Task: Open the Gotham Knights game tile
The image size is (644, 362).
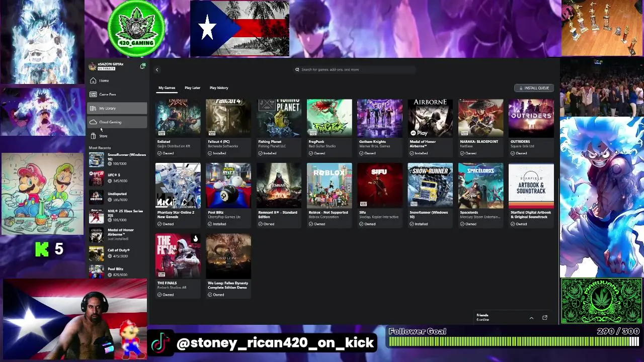Action: pyautogui.click(x=379, y=127)
